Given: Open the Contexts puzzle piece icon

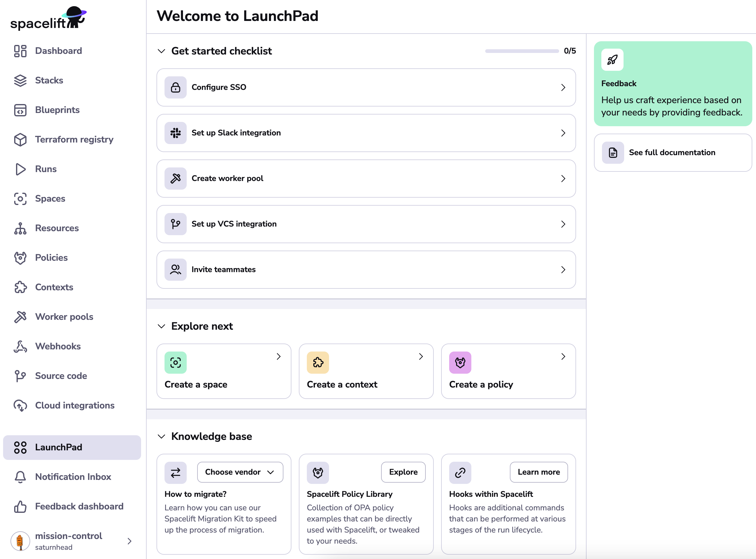Looking at the screenshot, I should click(20, 287).
